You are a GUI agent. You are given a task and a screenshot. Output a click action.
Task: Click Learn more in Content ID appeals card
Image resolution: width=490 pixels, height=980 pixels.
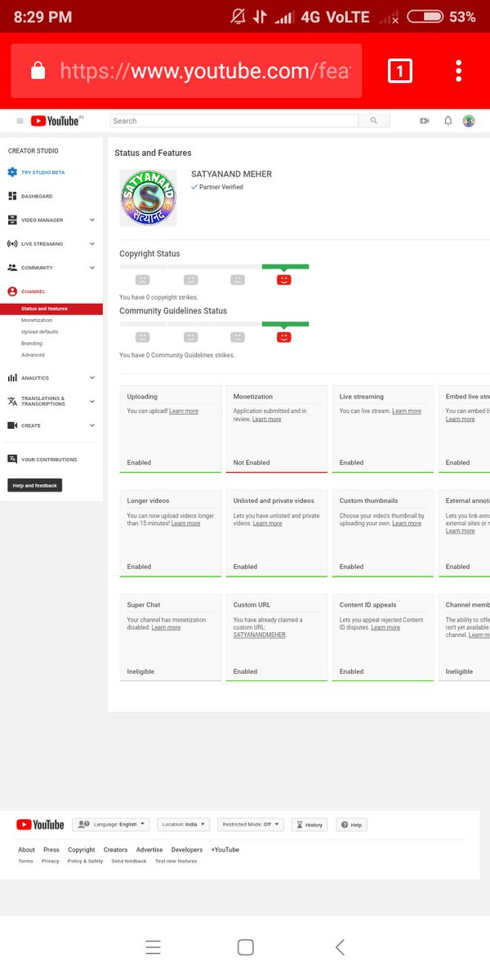[x=385, y=627]
